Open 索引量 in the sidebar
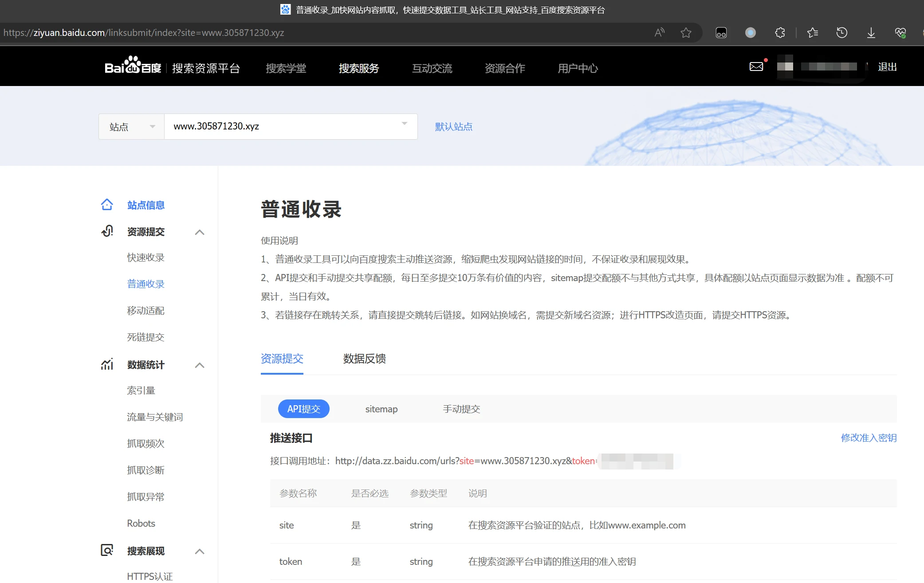924x583 pixels. [141, 390]
